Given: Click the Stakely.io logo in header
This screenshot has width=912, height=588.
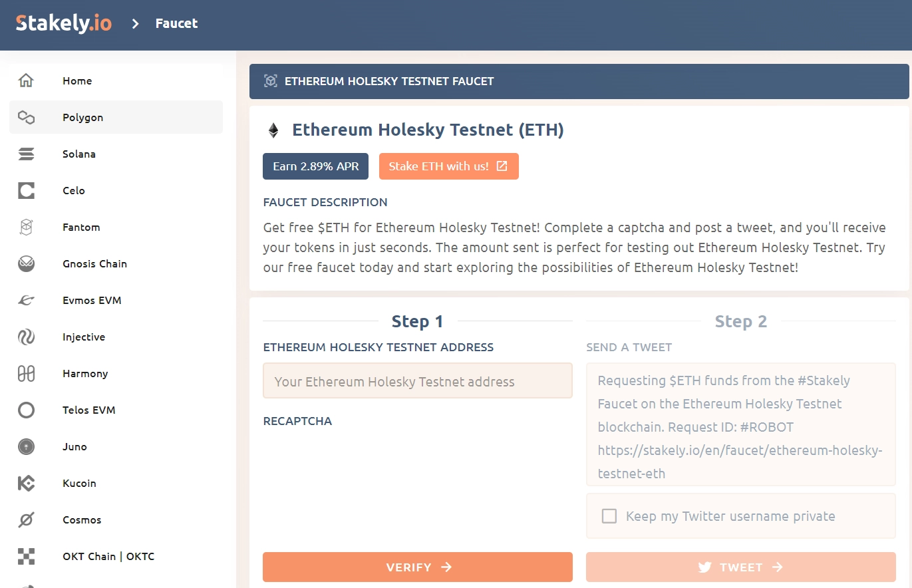Looking at the screenshot, I should coord(64,24).
